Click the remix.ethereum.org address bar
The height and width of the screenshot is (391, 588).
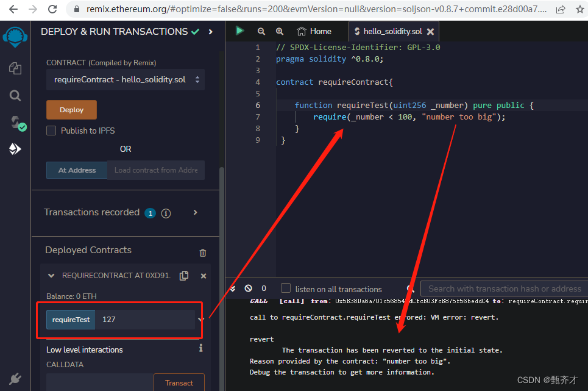point(316,9)
